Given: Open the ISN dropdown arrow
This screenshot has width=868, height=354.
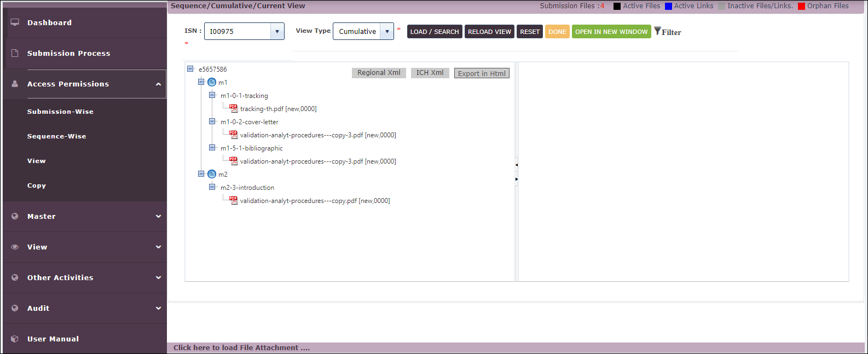Looking at the screenshot, I should click(277, 31).
